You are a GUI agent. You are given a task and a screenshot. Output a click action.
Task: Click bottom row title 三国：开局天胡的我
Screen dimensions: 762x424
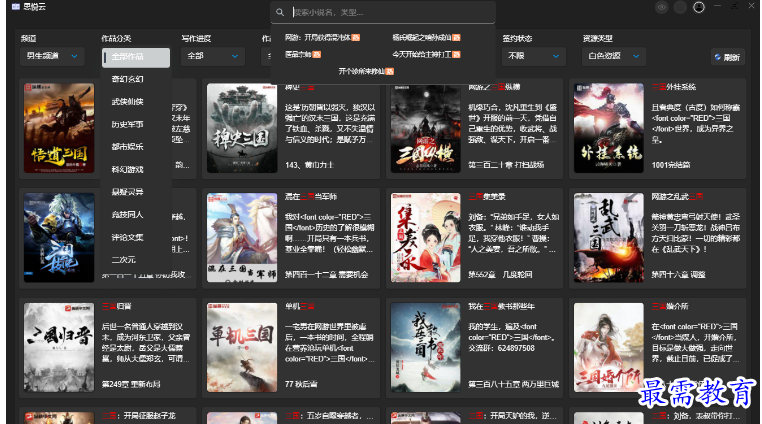(513, 416)
